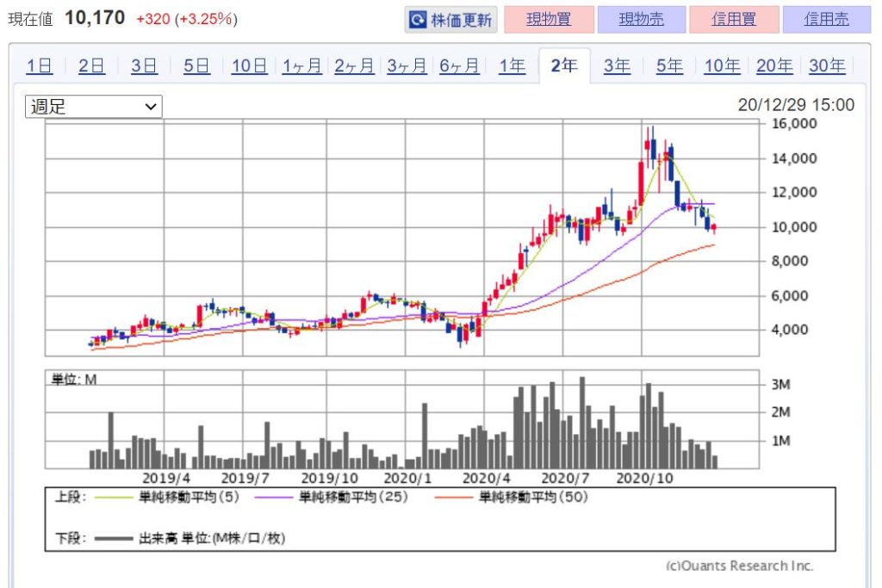Select the 3ヶ月 period tab
This screenshot has width=882, height=588.
pyautogui.click(x=407, y=66)
